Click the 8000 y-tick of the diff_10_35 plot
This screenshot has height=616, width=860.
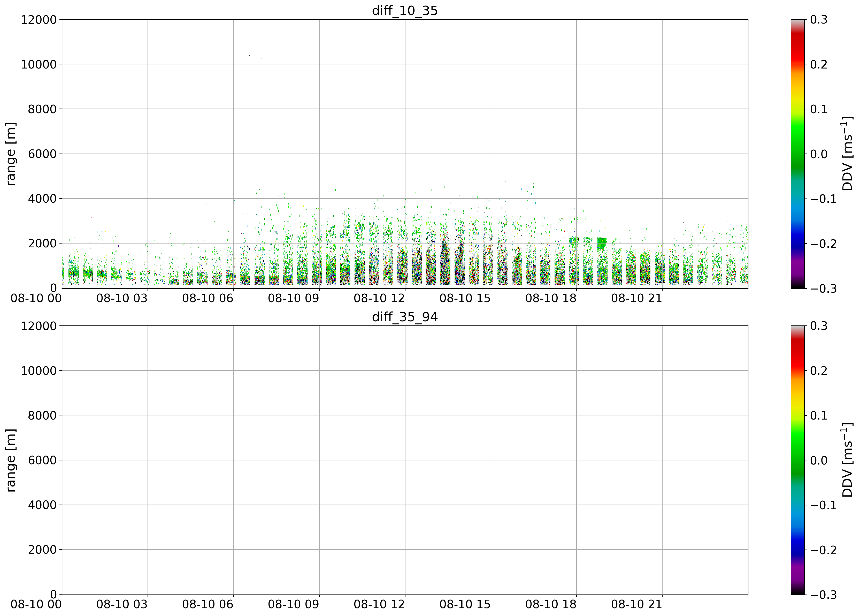pos(42,109)
